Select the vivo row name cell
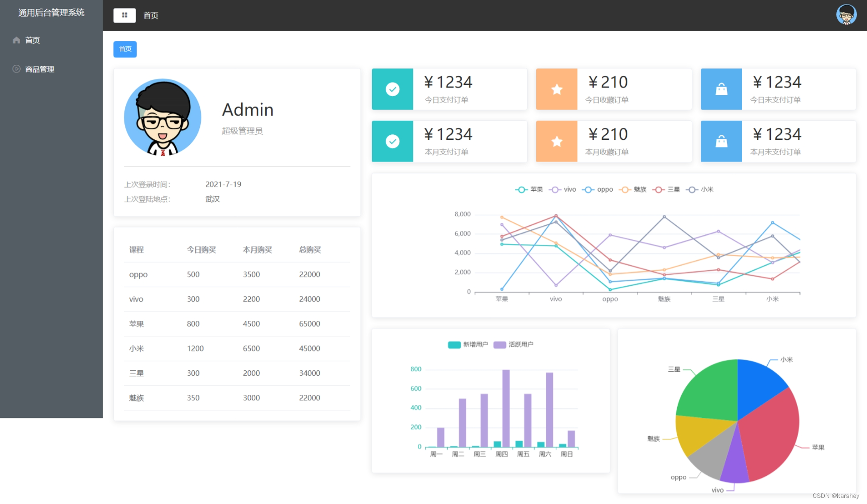This screenshot has height=504, width=867. (x=136, y=299)
